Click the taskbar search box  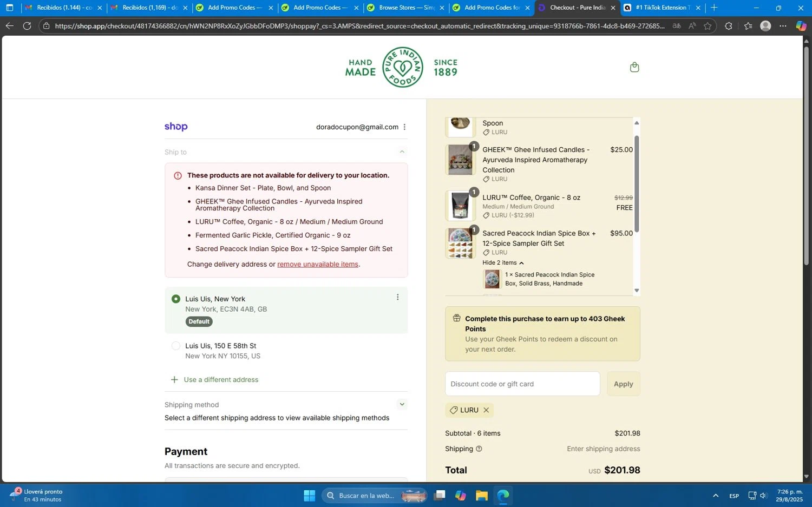tap(375, 496)
